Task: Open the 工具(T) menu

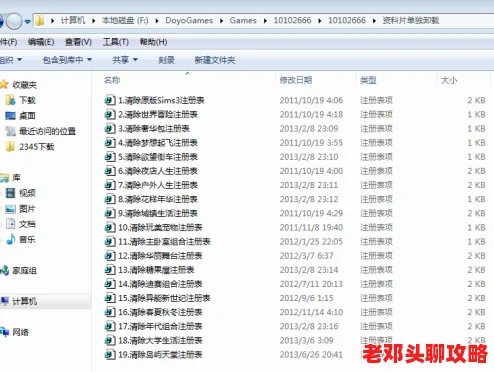Action: pyautogui.click(x=116, y=42)
